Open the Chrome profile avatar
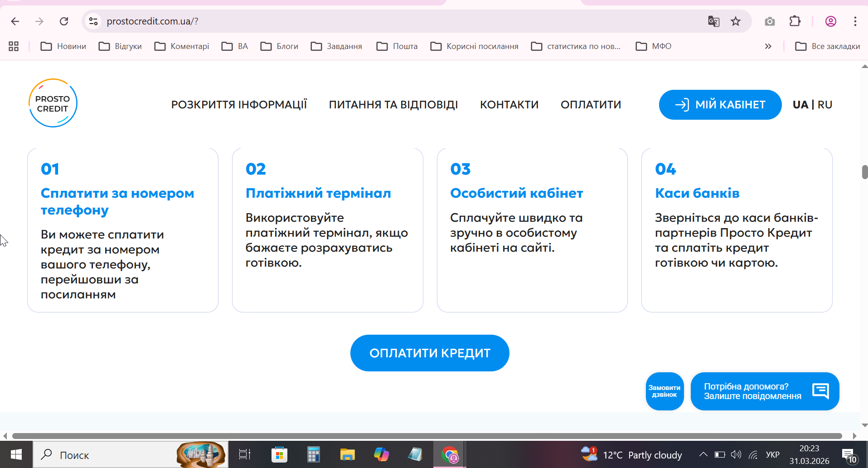868x468 pixels. click(x=830, y=21)
